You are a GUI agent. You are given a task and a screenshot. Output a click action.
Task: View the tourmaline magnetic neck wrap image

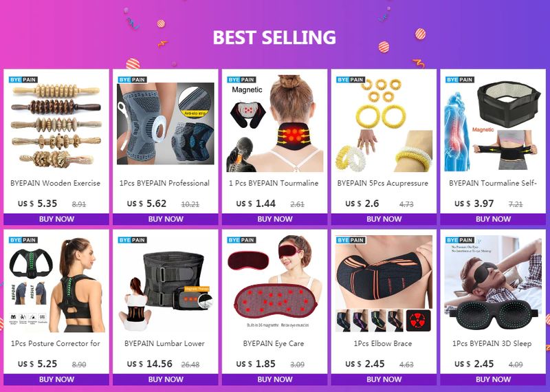274,123
